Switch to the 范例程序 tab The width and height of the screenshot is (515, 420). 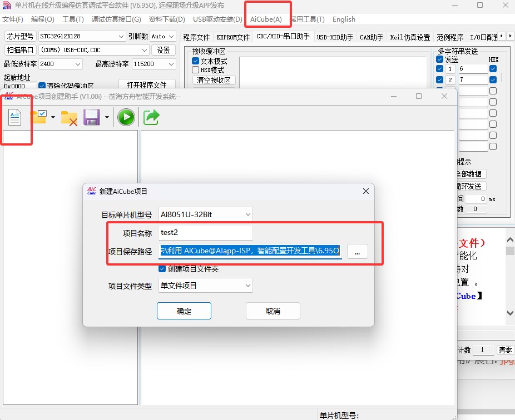point(450,37)
